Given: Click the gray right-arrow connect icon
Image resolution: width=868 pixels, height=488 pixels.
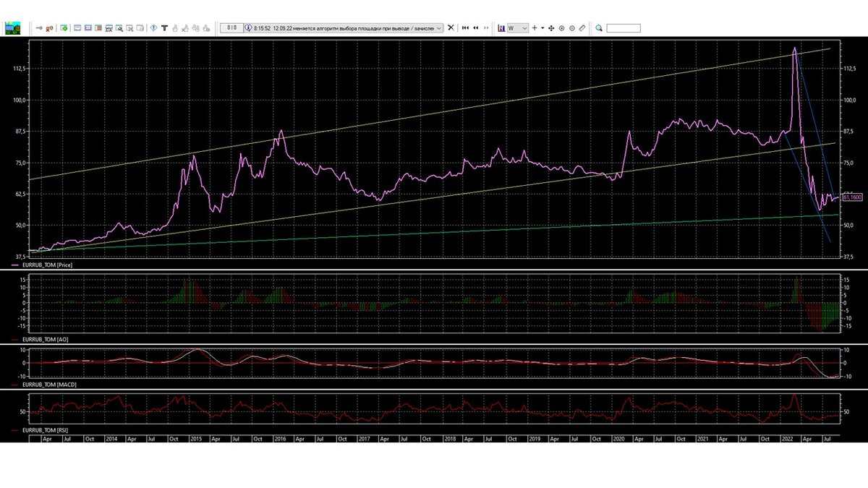Looking at the screenshot, I should [39, 27].
